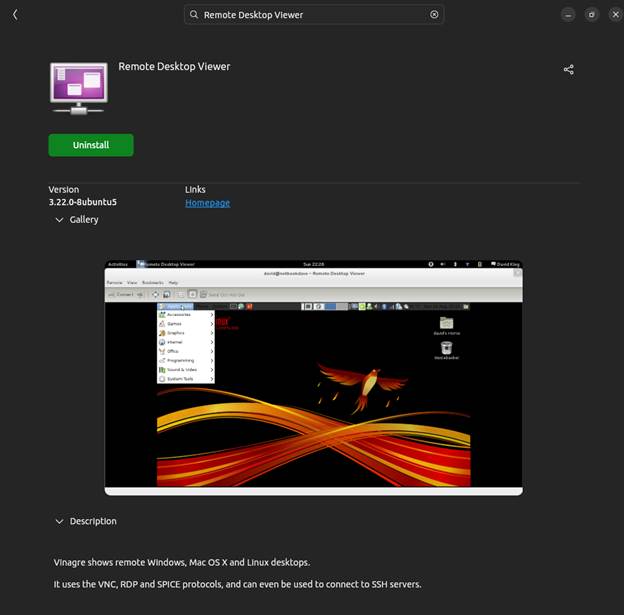Viewport: 624px width, 615px height.
Task: Open the Homepage link
Action: [x=207, y=203]
